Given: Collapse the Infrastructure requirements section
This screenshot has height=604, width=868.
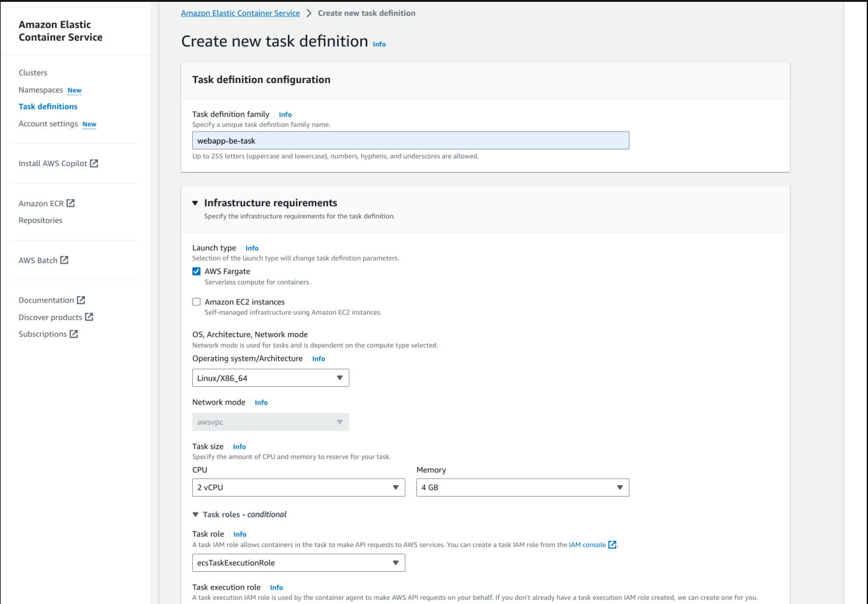Looking at the screenshot, I should pyautogui.click(x=195, y=203).
